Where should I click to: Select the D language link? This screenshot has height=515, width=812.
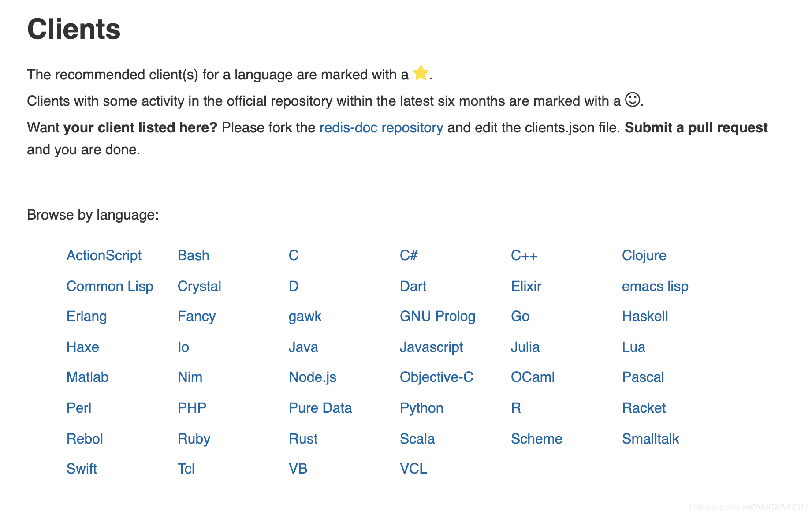(294, 286)
